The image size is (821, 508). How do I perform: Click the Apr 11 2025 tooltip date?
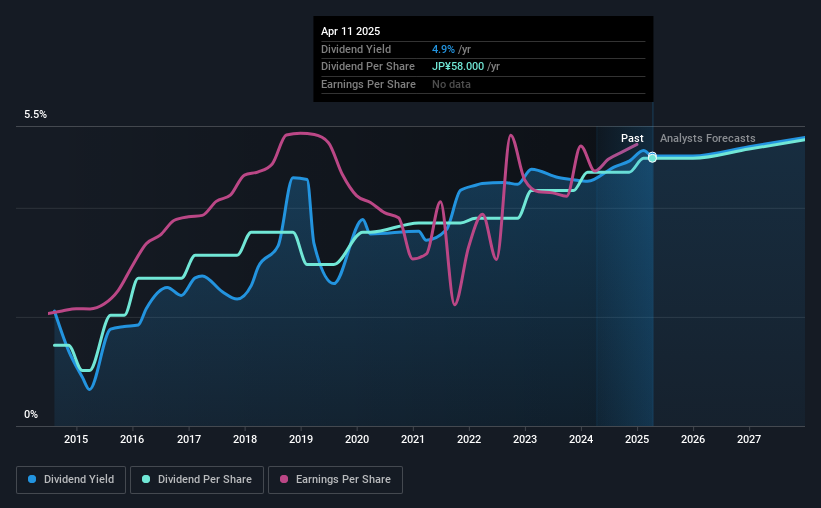350,31
